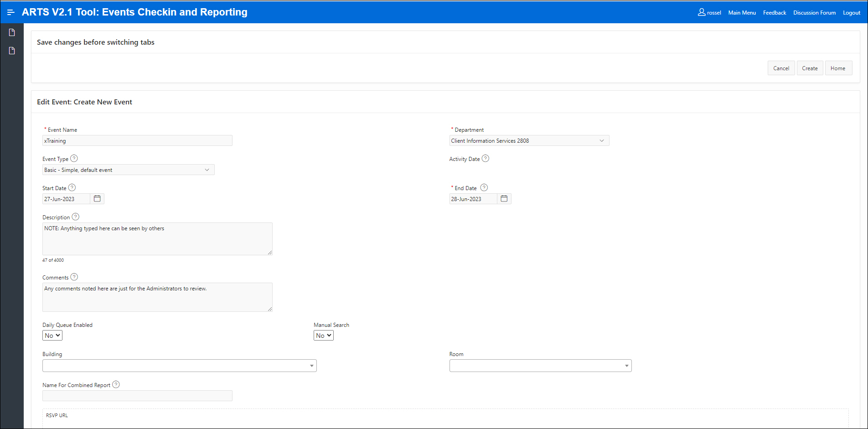Open the Room dropdown list

point(541,366)
